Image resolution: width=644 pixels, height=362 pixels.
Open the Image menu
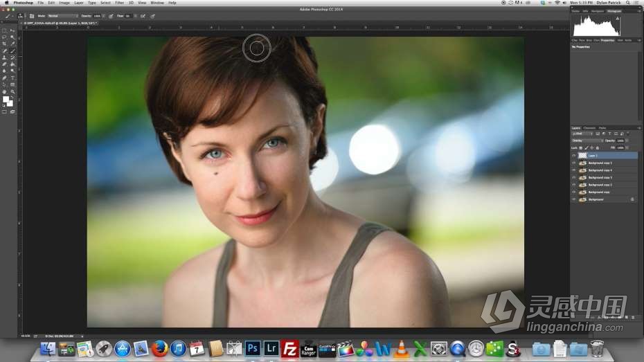point(64,3)
